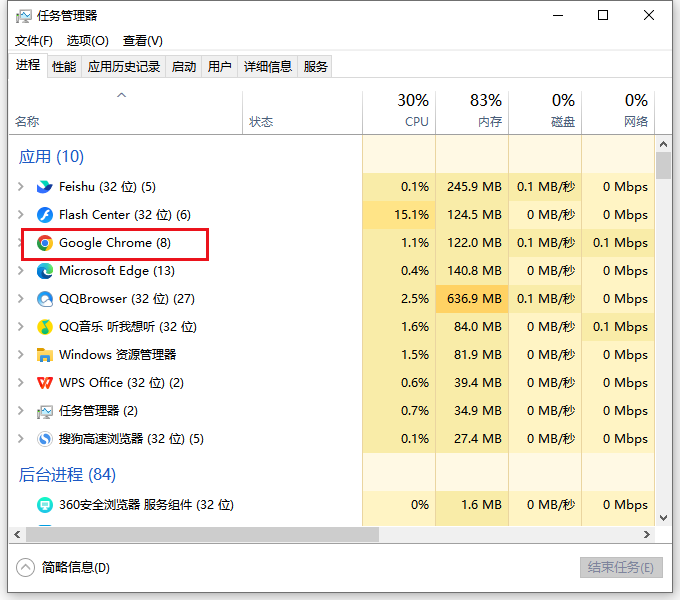Click the WPS Office icon
680x600 pixels.
tap(45, 383)
